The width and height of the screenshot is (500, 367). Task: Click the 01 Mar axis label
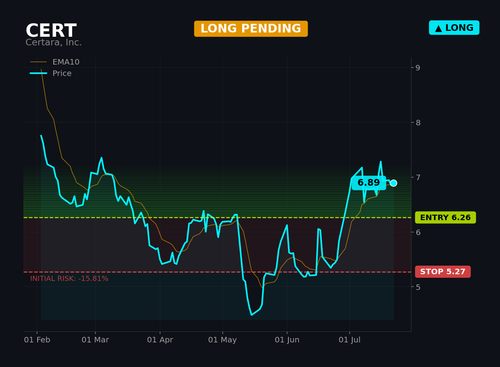pyautogui.click(x=95, y=340)
